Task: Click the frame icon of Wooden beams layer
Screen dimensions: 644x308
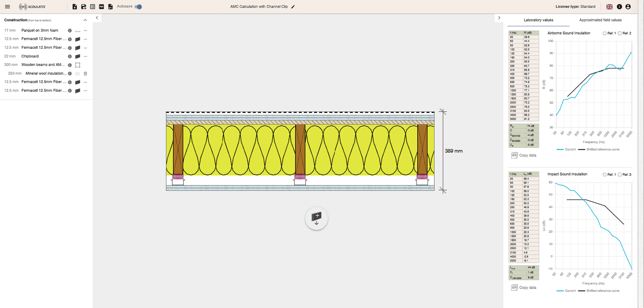Action: coord(78,65)
